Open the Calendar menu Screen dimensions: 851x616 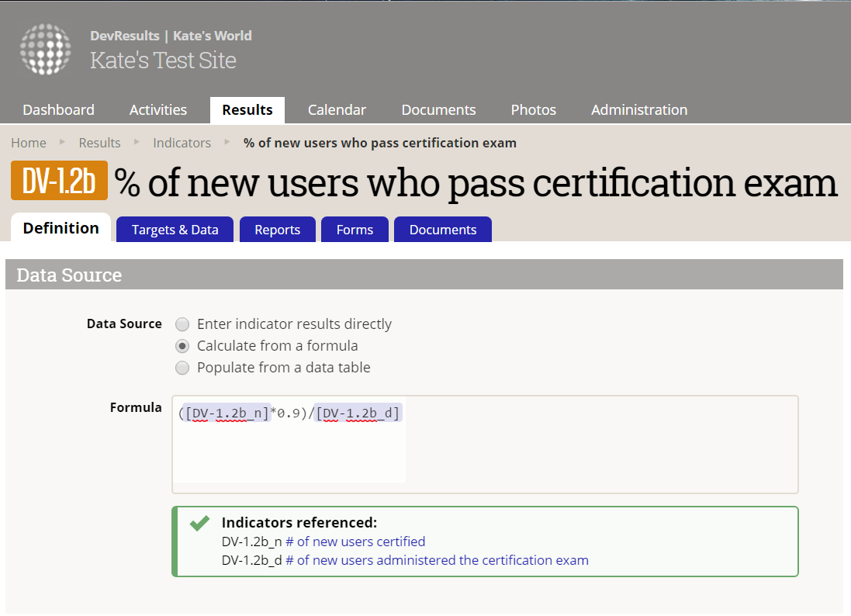[x=337, y=110]
